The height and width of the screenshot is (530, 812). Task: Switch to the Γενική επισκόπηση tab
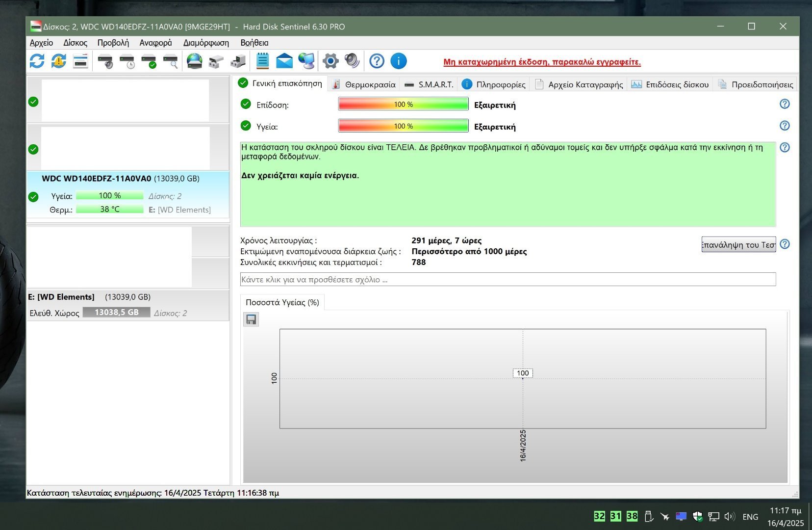(x=280, y=83)
